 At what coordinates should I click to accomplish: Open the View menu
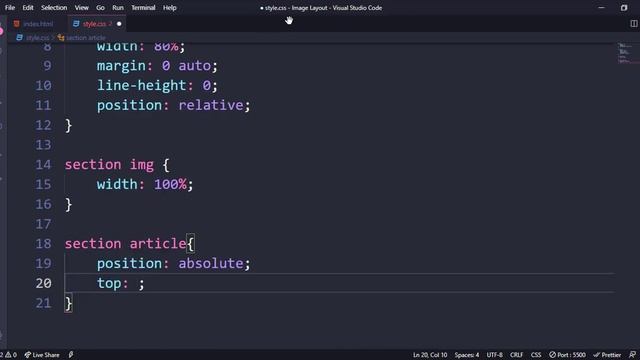[x=82, y=8]
